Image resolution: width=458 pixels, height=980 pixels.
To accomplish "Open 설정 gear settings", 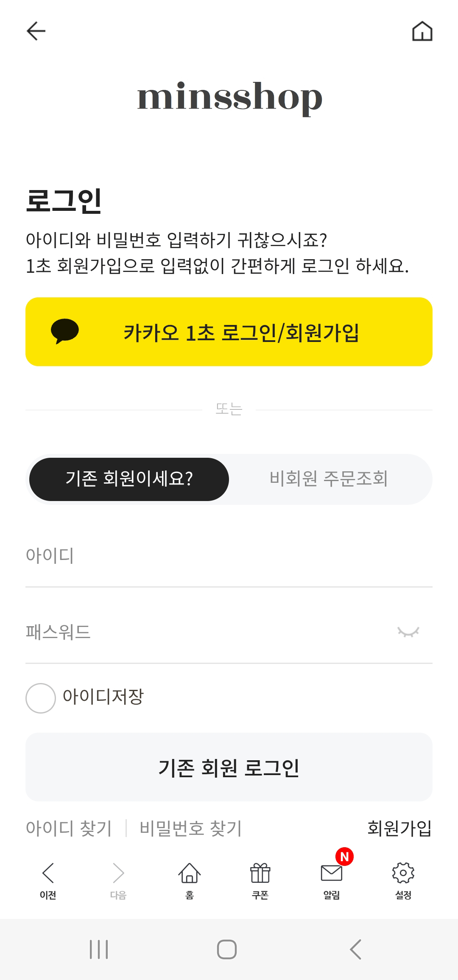I will coord(403,879).
